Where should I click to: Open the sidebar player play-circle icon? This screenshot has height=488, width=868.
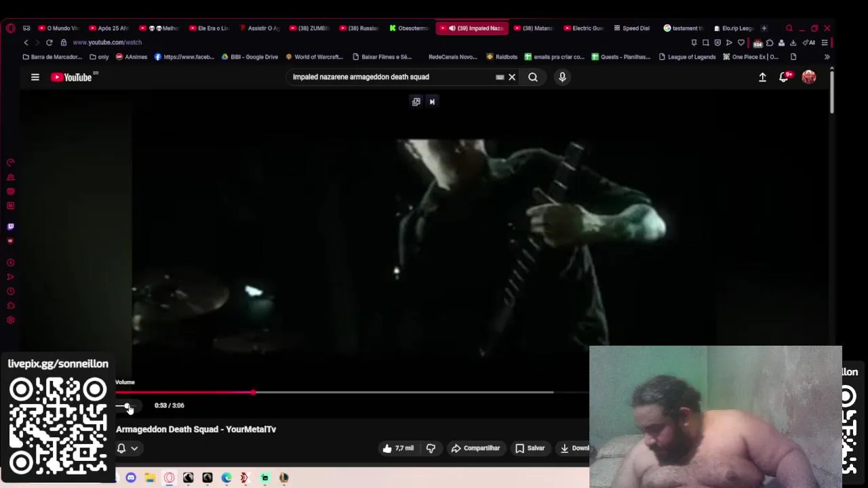click(x=10, y=262)
